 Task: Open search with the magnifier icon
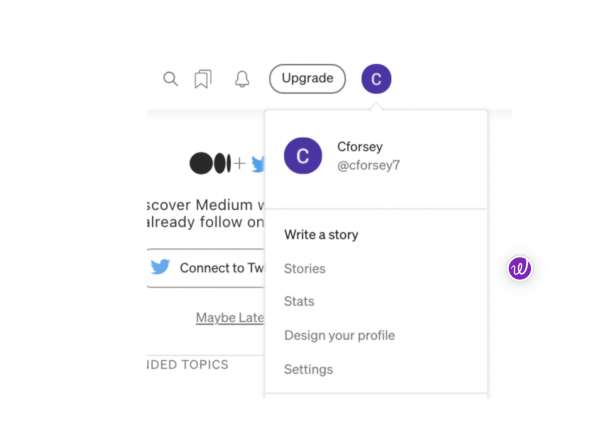point(170,79)
